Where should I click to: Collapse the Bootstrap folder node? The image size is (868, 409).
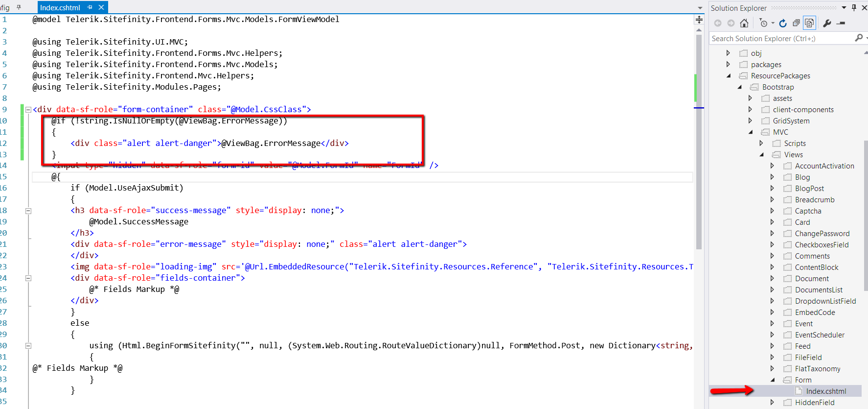[x=740, y=87]
